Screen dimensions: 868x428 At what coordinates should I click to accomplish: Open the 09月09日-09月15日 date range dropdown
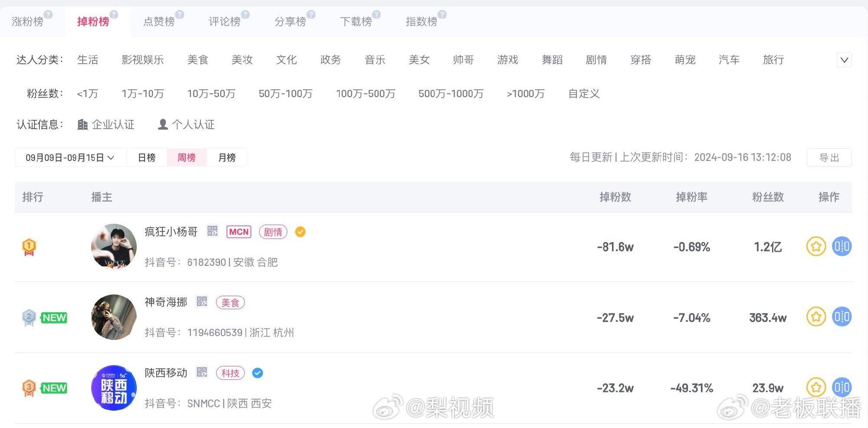click(x=70, y=157)
